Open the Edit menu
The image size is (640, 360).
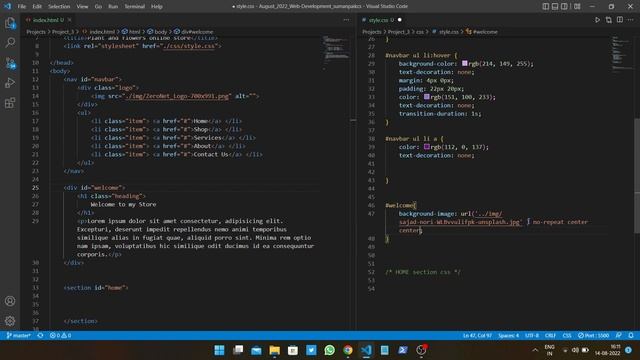tap(37, 7)
